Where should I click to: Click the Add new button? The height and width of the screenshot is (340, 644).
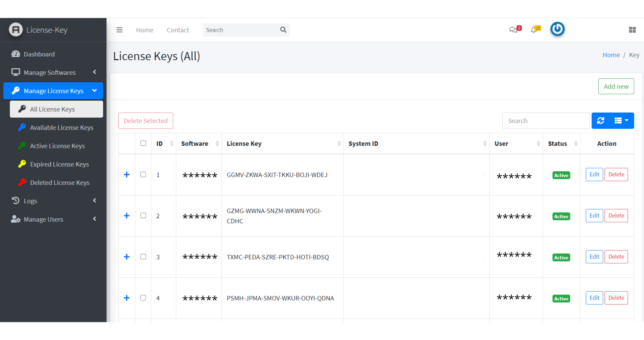(x=616, y=87)
